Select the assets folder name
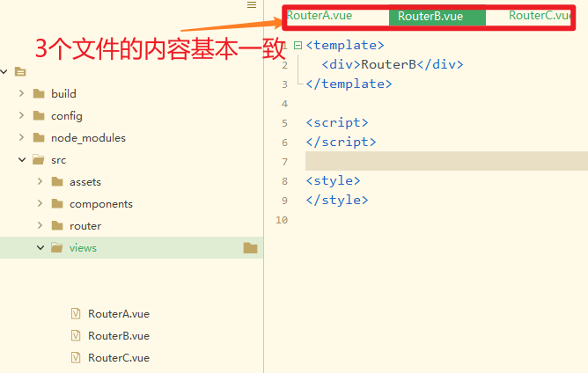588x373 pixels. 85,182
